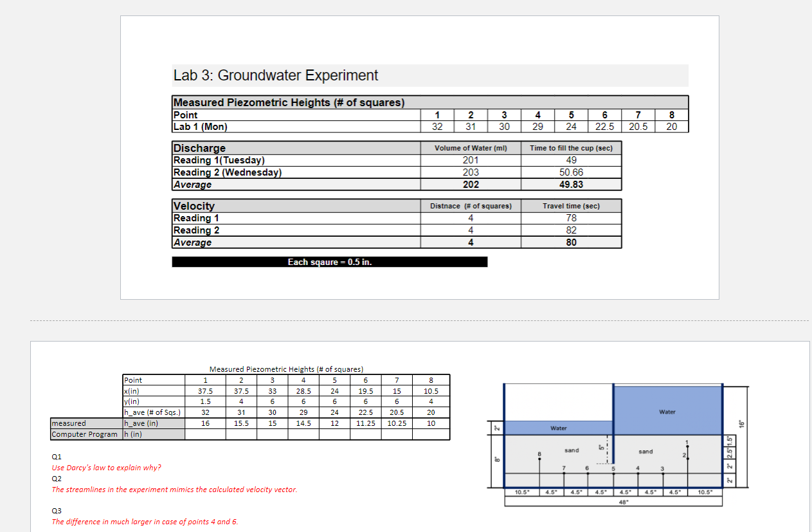Click the empty h (in) cell for point 1

pyautogui.click(x=205, y=434)
